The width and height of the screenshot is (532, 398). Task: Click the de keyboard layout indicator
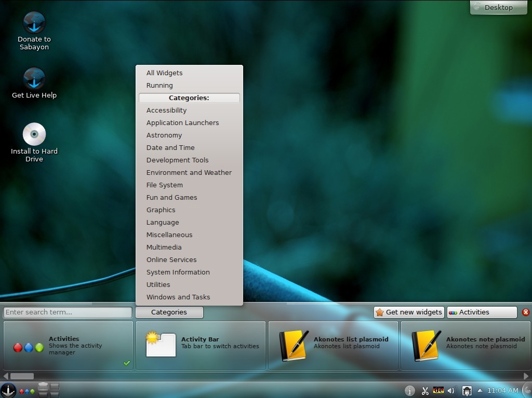coord(438,391)
